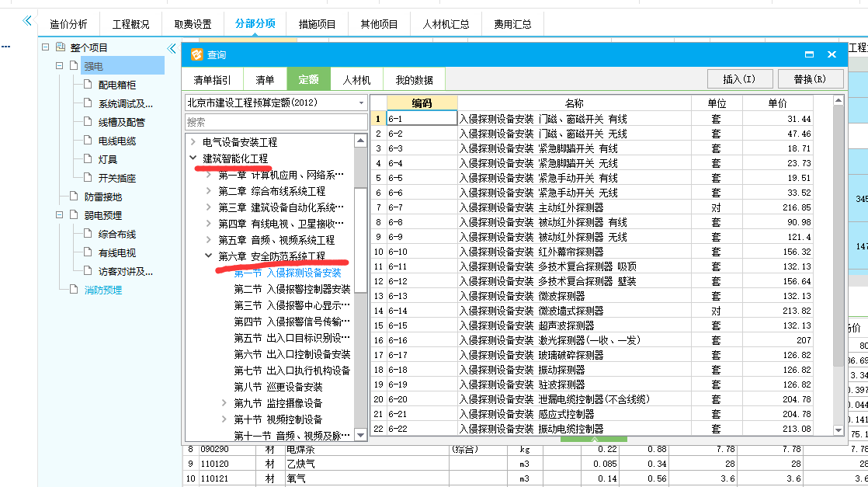
Task: Select 第四章 有线电视、卫星接收 chapter
Action: (x=280, y=223)
